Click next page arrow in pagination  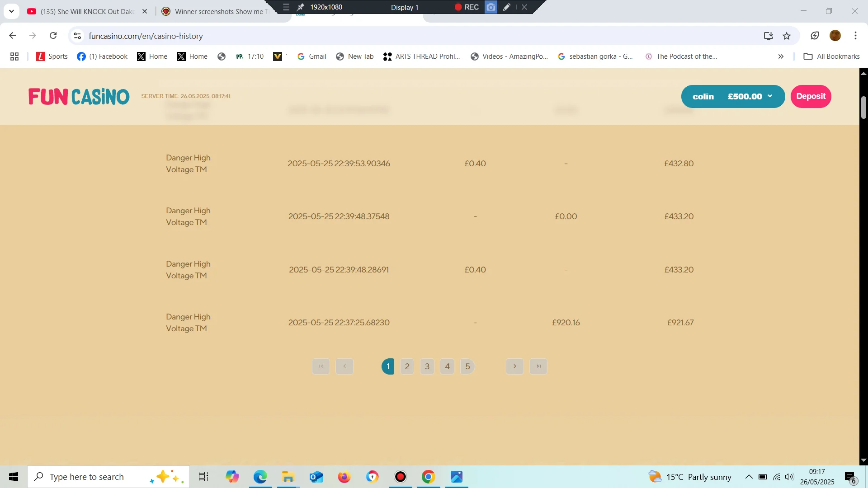(x=514, y=366)
